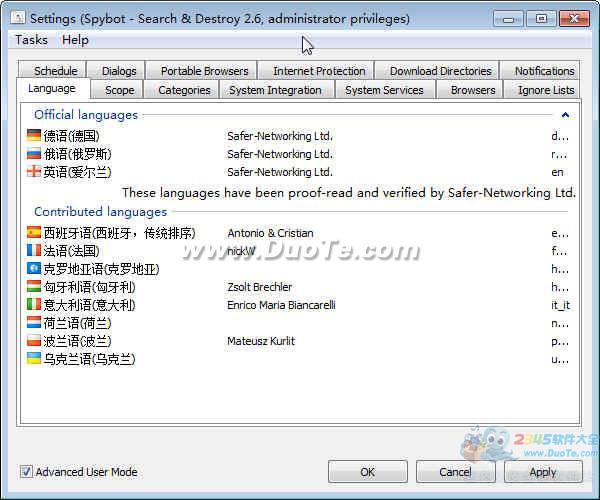
Task: Toggle the Advanced User Mode checkbox
Action: [x=26, y=471]
